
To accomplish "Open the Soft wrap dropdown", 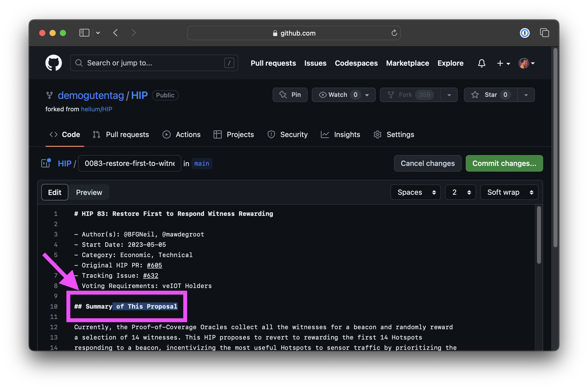I will tap(509, 192).
